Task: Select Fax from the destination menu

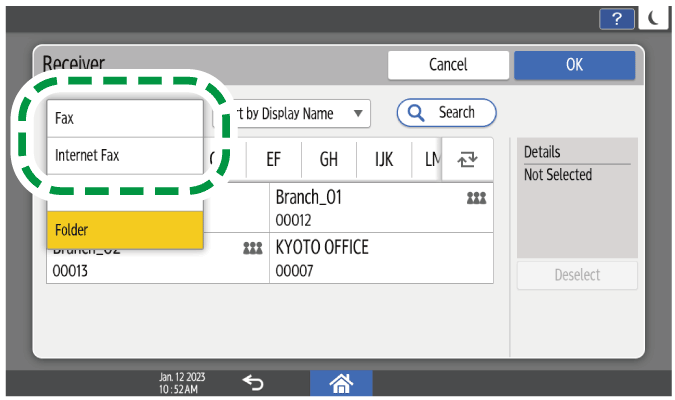Action: (125, 118)
